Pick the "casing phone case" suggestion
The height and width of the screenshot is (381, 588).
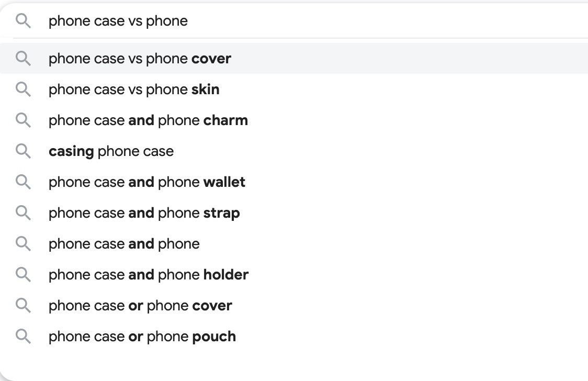tap(111, 151)
